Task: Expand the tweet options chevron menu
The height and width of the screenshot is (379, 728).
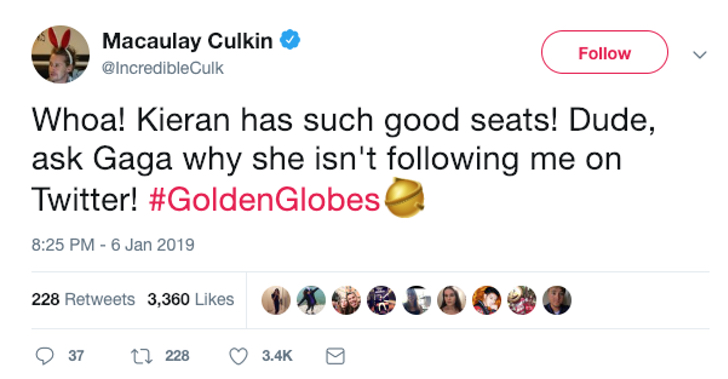Action: pos(700,55)
